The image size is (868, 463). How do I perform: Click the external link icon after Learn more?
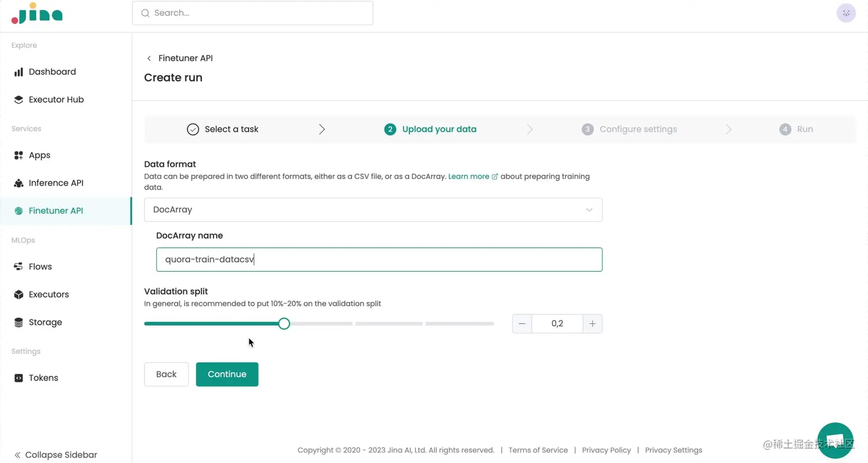click(495, 176)
